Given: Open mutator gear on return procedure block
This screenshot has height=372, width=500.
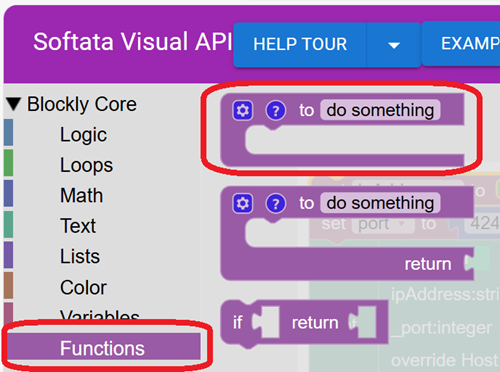Looking at the screenshot, I should (x=243, y=203).
